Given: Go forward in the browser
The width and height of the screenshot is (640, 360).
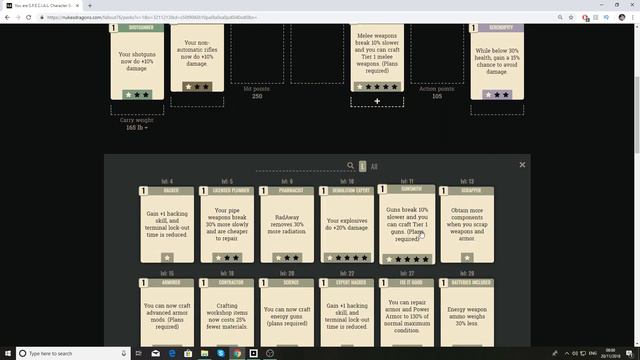Looking at the screenshot, I should pyautogui.click(x=18, y=18).
